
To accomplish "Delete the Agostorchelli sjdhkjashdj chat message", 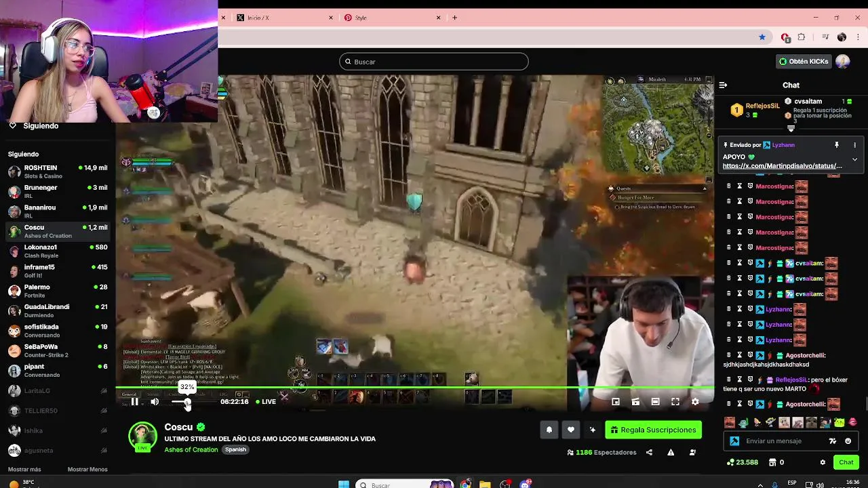I will pos(729,355).
